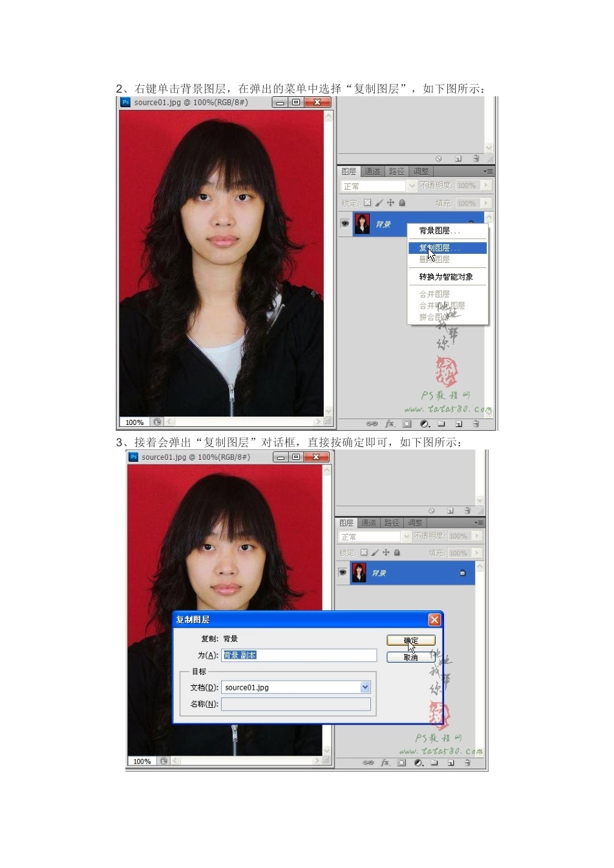This screenshot has width=614, height=868.
Task: Switch to 调整 tab in step 3 screenshot
Action: [415, 523]
